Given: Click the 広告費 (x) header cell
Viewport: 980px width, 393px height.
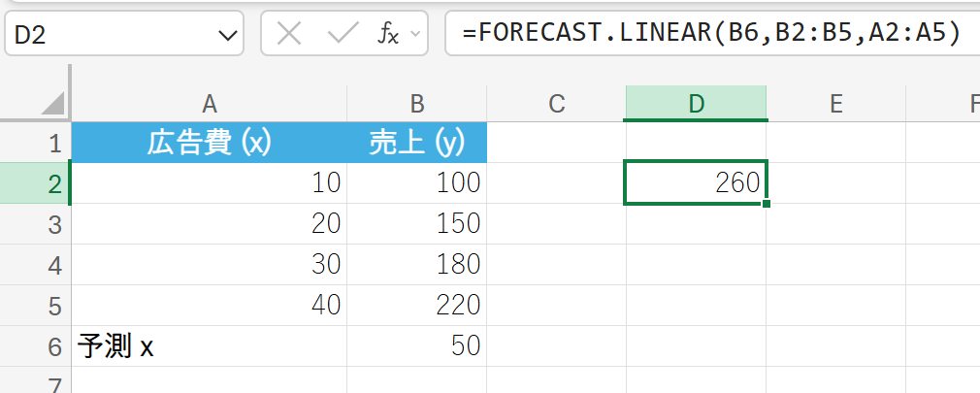Looking at the screenshot, I should pyautogui.click(x=209, y=144).
